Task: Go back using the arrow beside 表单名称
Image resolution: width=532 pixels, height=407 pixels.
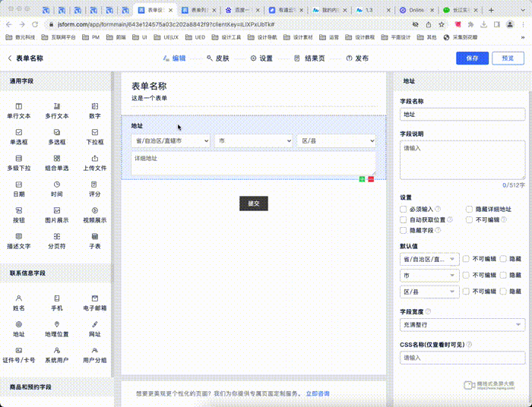Action: (9, 58)
